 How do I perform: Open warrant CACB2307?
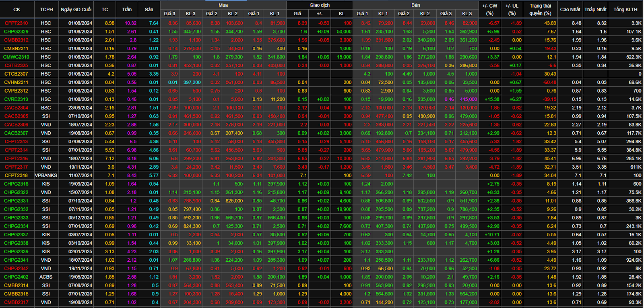point(17,133)
